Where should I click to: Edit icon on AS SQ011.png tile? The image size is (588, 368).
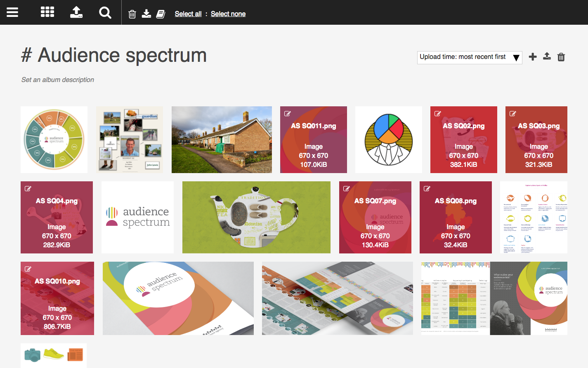pos(288,114)
